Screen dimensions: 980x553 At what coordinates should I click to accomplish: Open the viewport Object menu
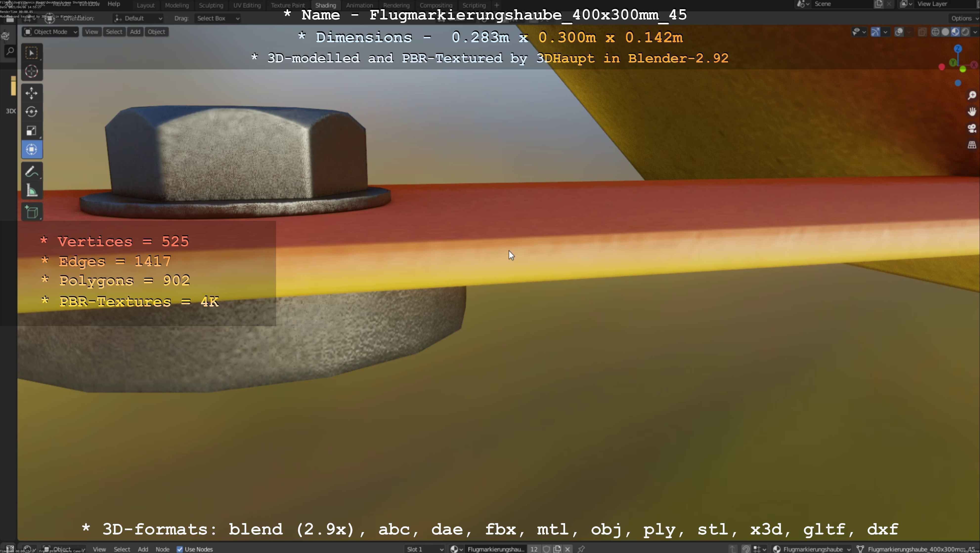[156, 32]
